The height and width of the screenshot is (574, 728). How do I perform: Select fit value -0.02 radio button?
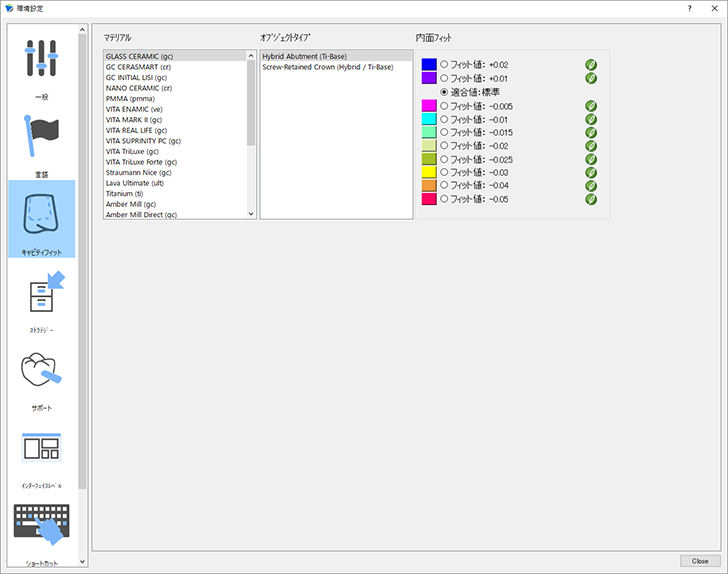(444, 145)
